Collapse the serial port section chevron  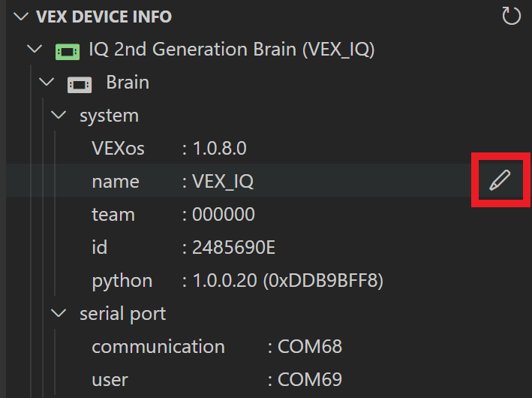click(x=59, y=313)
